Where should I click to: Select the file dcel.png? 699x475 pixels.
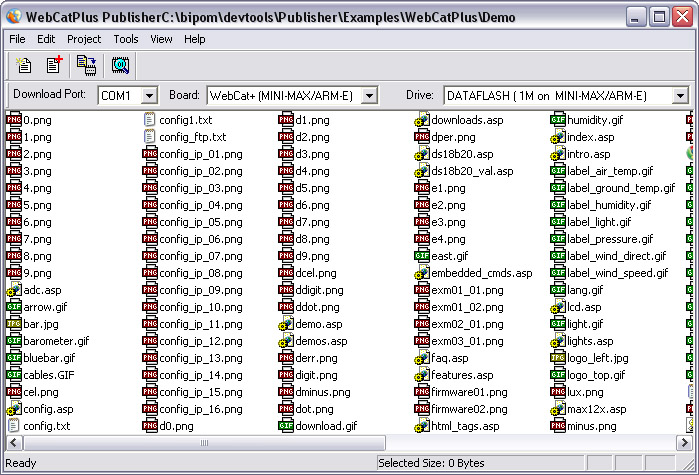[316, 273]
